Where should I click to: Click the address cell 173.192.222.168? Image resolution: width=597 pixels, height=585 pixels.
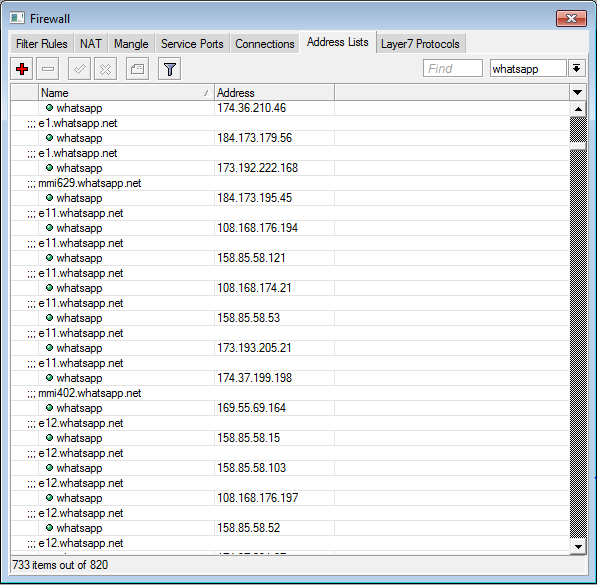point(274,168)
